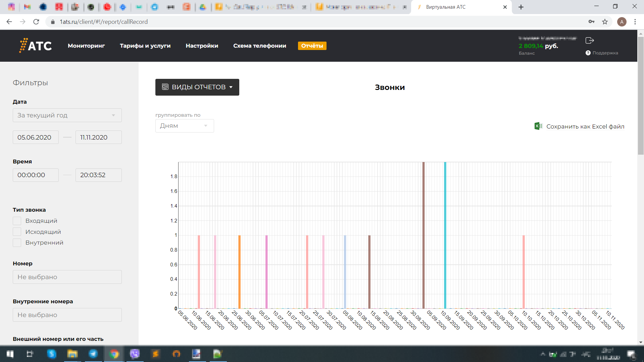Click the Excel file icon
Viewport: 644px width, 362px height.
pos(538,126)
